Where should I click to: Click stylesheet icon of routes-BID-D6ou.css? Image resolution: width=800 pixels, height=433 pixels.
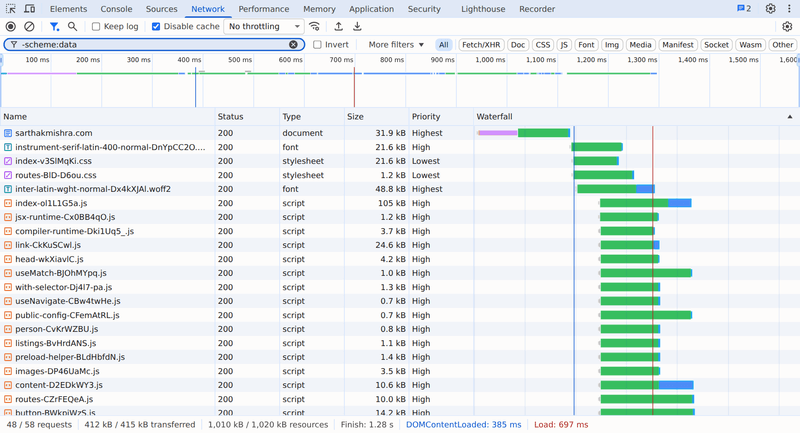(x=8, y=175)
